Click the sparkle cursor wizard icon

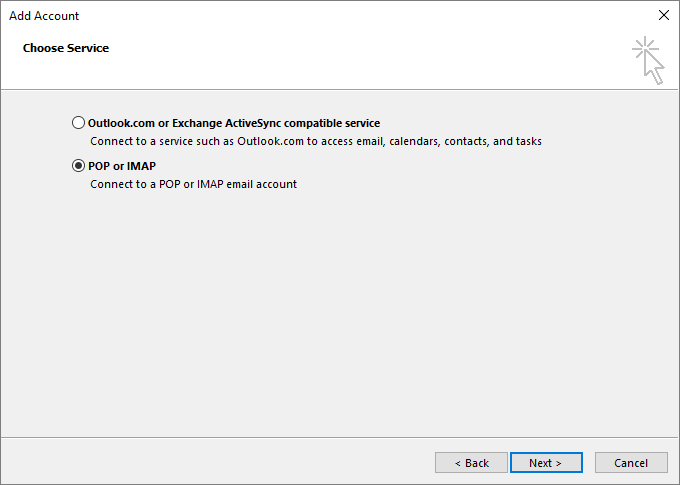tap(648, 61)
